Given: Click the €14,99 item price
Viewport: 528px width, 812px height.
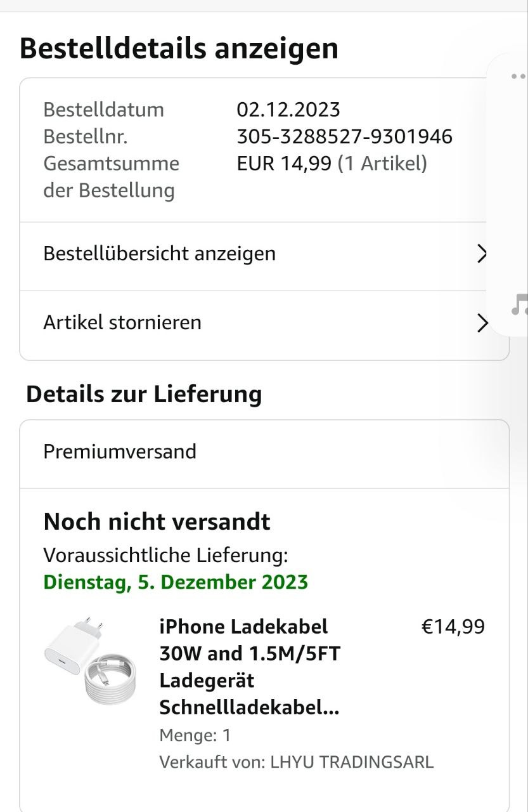Looking at the screenshot, I should pos(453,627).
